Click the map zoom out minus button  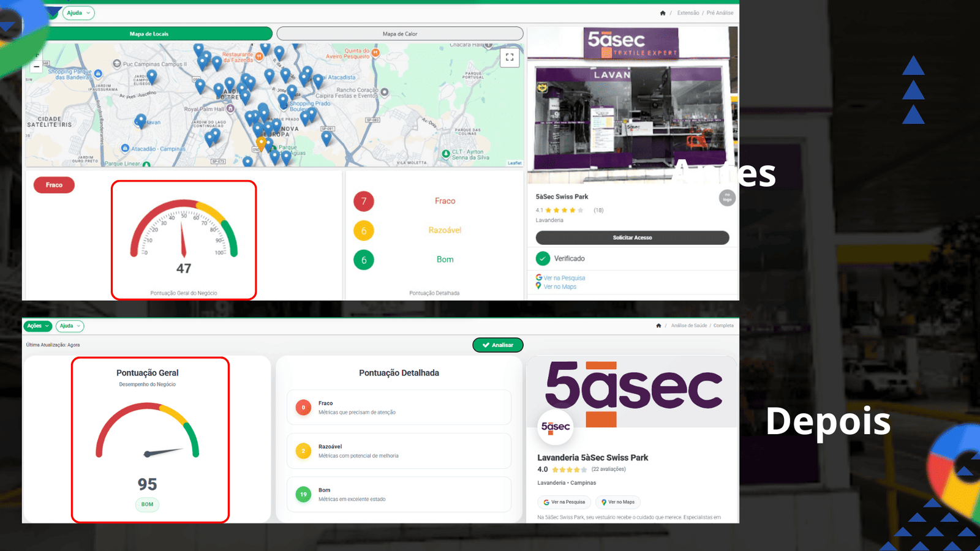coord(36,66)
